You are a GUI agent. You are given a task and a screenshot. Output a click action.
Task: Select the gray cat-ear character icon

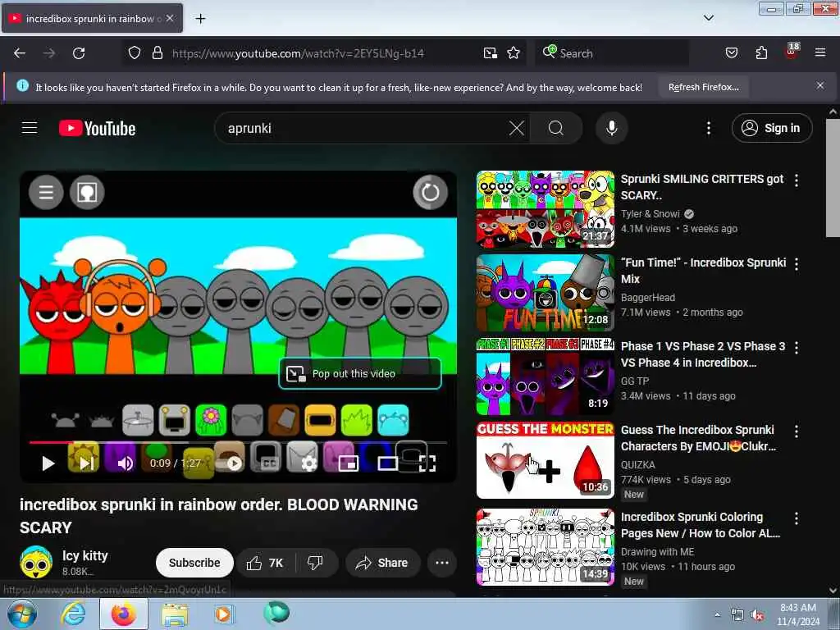point(247,420)
